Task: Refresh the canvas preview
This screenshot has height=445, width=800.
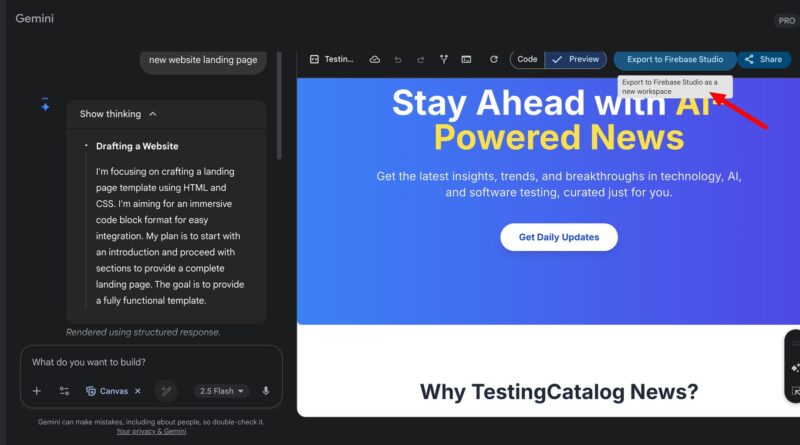Action: pos(493,59)
